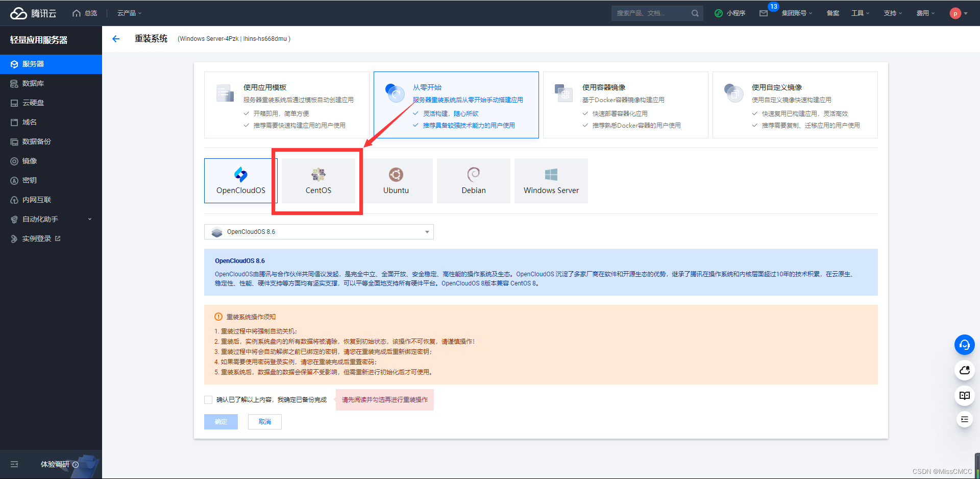Click the 轻量应用服务器 sidebar title
The image size is (980, 479).
point(39,40)
